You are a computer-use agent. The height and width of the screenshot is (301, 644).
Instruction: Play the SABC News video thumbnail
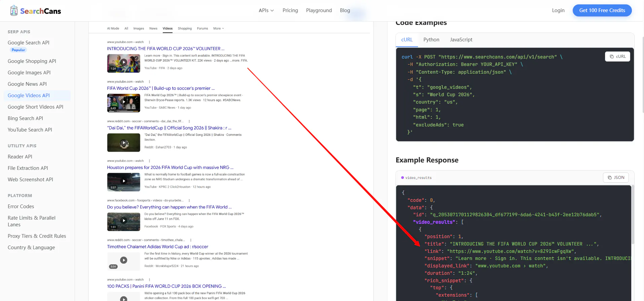point(124,103)
